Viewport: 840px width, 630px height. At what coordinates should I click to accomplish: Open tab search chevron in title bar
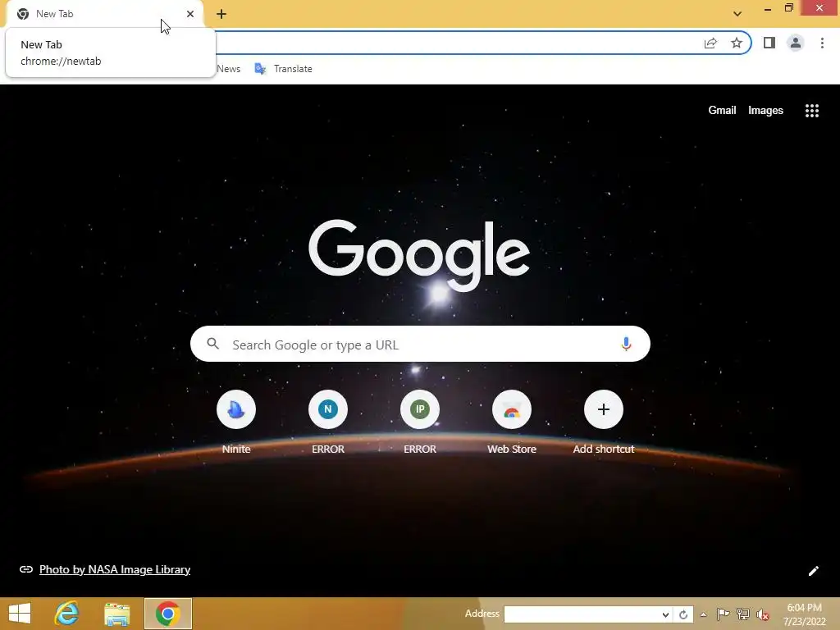(737, 14)
